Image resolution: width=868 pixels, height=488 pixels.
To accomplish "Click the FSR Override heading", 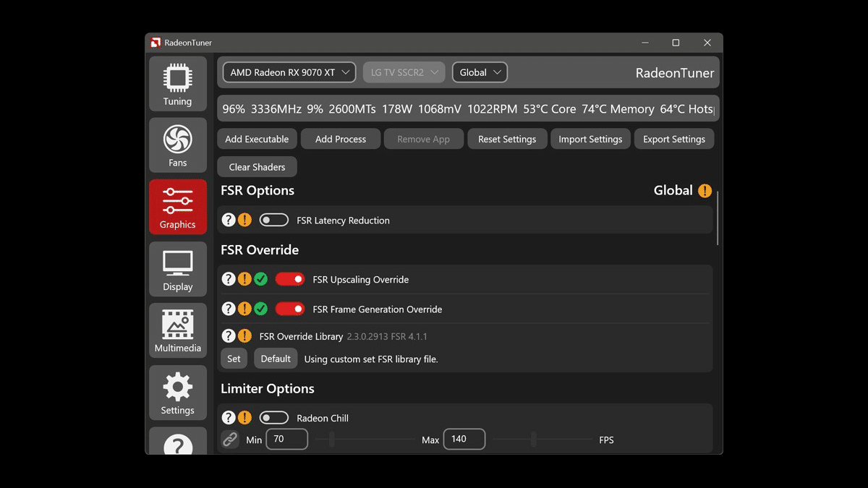I will [x=260, y=249].
